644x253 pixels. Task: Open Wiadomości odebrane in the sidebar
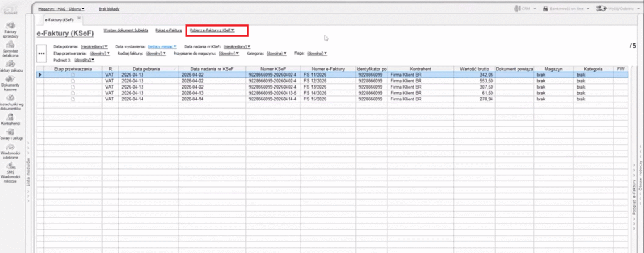pyautogui.click(x=10, y=153)
